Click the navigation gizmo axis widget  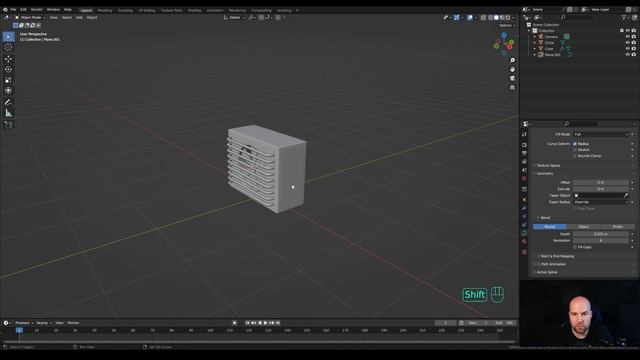pos(504,44)
